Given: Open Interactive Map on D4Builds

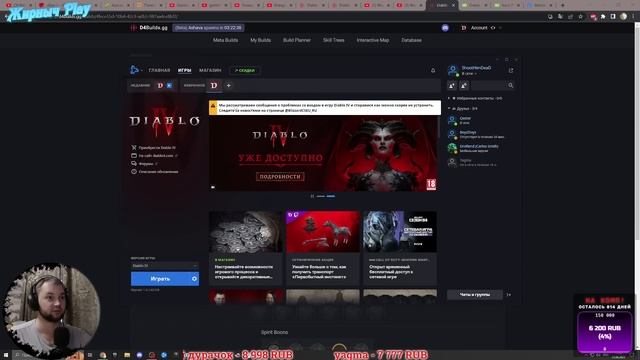Looking at the screenshot, I should (x=373, y=40).
